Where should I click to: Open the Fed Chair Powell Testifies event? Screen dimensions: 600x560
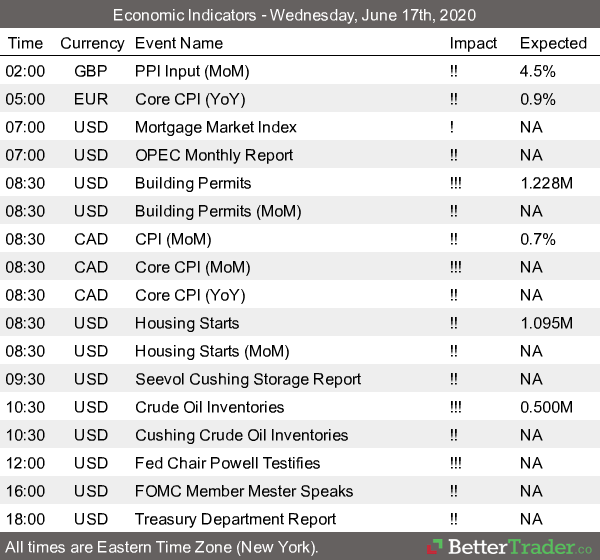(x=228, y=463)
